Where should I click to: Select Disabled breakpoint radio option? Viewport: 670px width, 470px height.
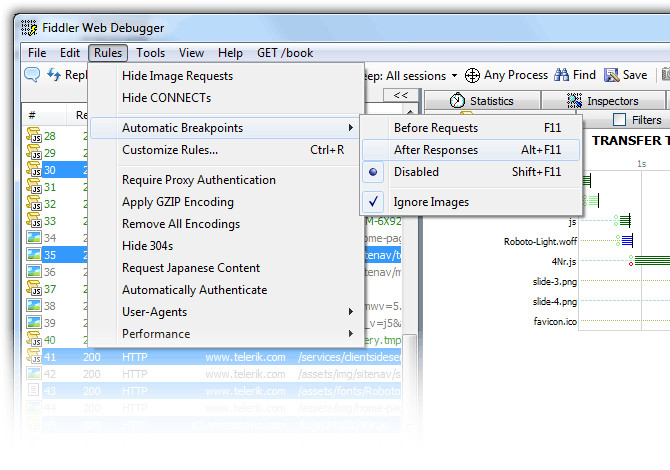click(470, 172)
